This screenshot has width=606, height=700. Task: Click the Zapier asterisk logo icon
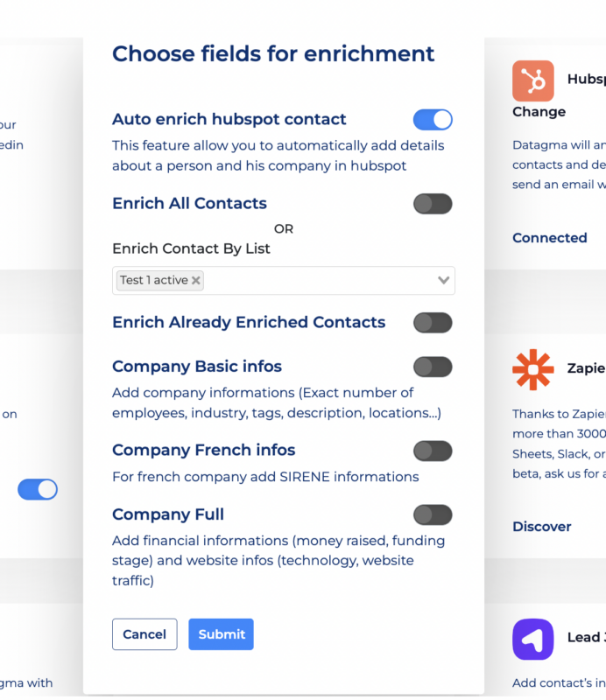(x=532, y=369)
